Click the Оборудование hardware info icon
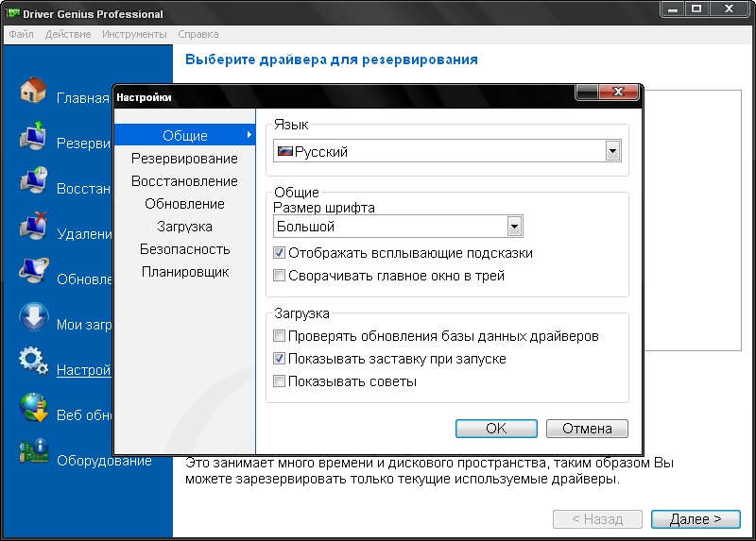This screenshot has height=541, width=756. tap(33, 451)
